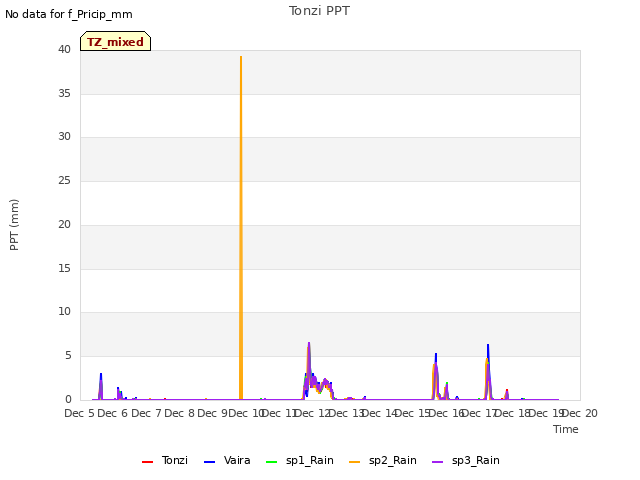Click the 40 y-axis tick label
The height and width of the screenshot is (480, 640).
(64, 49)
